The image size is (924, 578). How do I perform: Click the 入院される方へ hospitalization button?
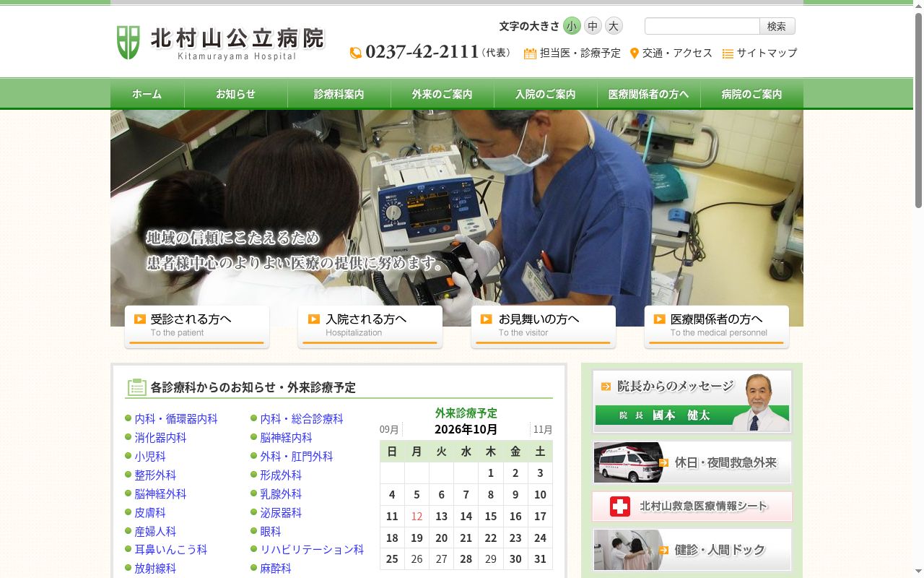(370, 327)
